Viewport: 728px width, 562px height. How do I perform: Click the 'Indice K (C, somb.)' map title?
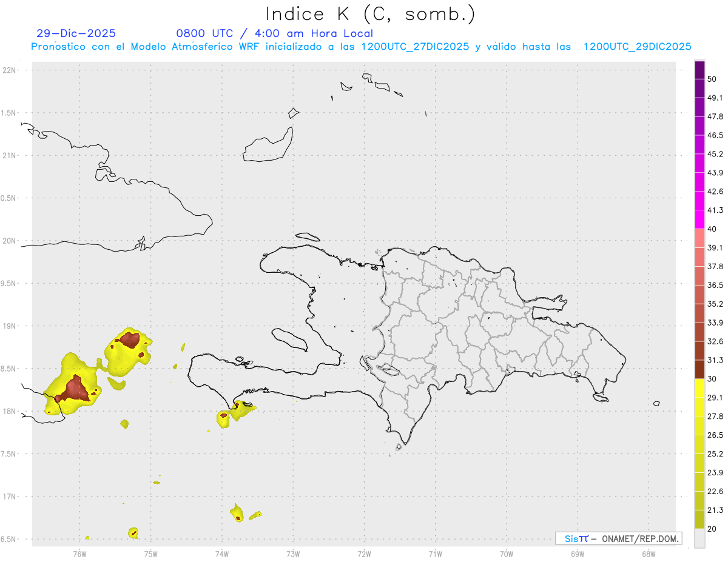[x=371, y=14]
